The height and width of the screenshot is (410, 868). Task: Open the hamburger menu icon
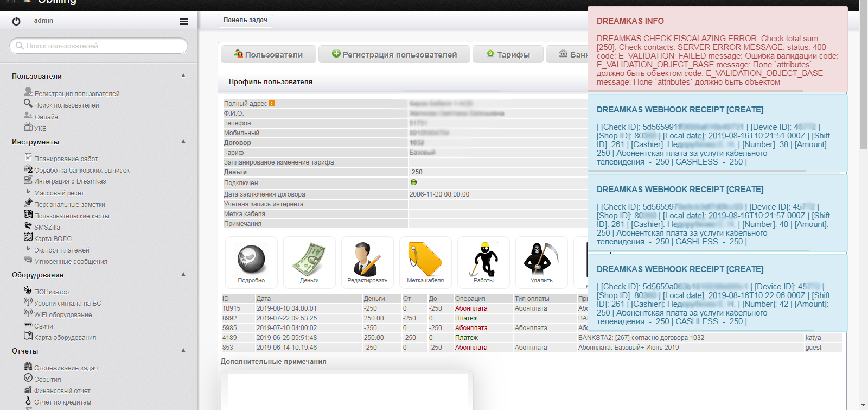(184, 21)
